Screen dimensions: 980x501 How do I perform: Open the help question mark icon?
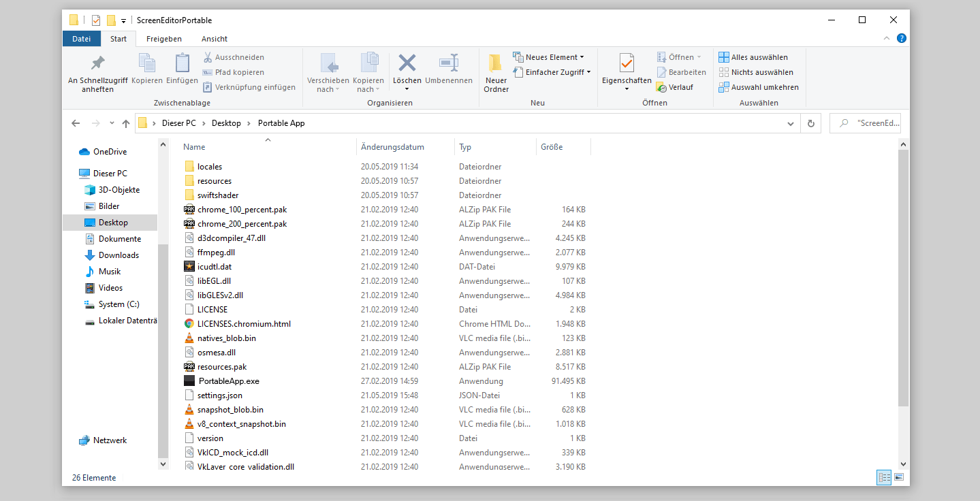pyautogui.click(x=901, y=39)
